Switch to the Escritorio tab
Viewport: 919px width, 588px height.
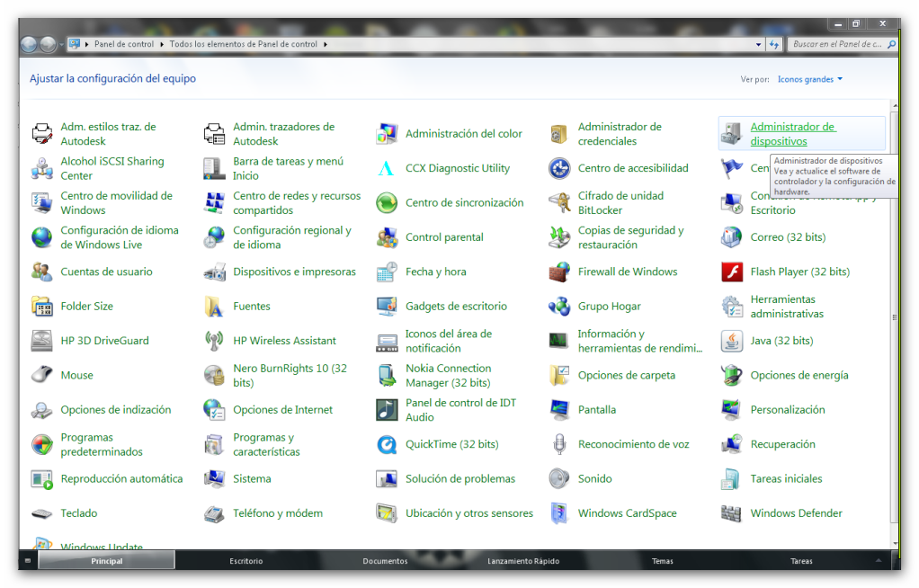(x=246, y=561)
